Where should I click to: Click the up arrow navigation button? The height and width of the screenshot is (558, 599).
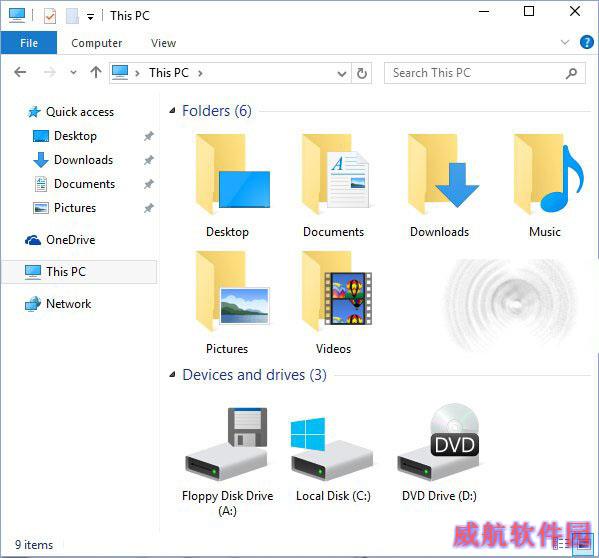(96, 72)
